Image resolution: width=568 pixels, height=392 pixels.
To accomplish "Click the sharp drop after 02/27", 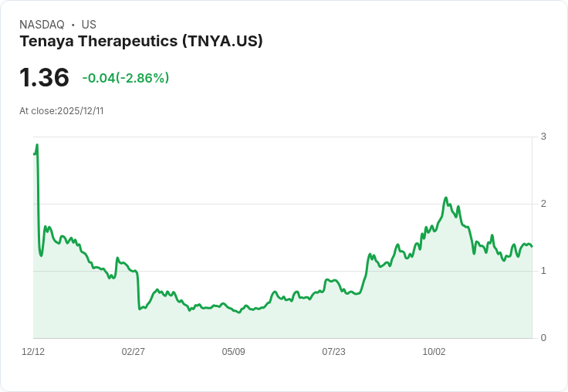I will click(139, 293).
